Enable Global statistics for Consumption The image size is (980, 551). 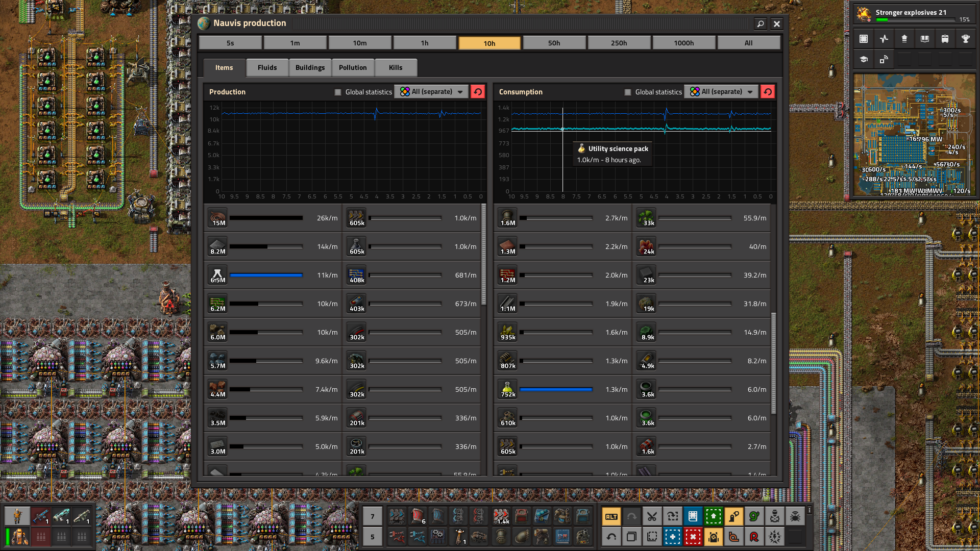click(628, 92)
